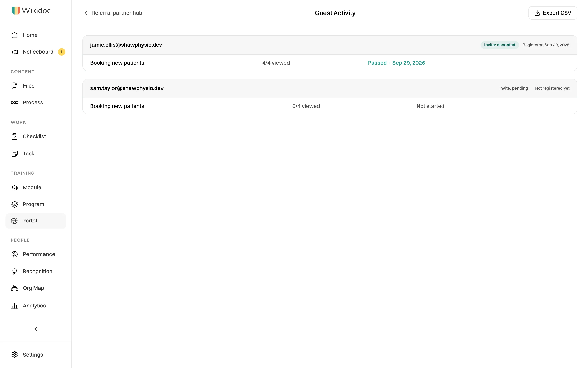Select the Analytics menu label
588x368 pixels.
point(34,306)
